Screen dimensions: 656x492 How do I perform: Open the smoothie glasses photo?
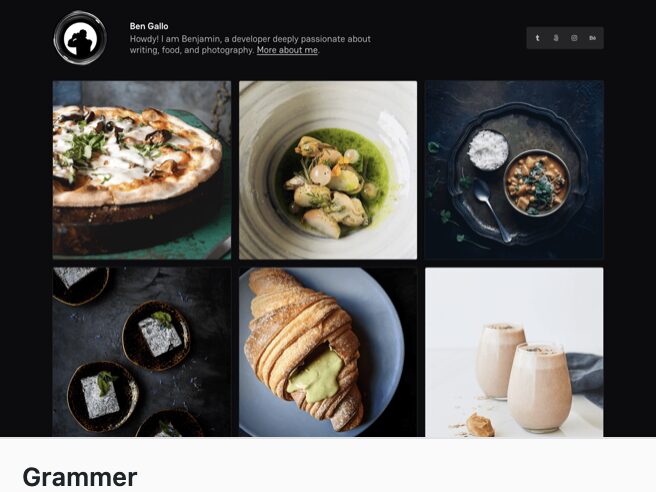(514, 352)
